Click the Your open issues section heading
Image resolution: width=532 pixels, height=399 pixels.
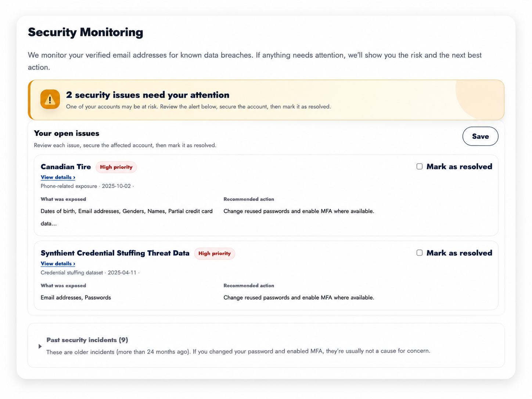pyautogui.click(x=66, y=133)
